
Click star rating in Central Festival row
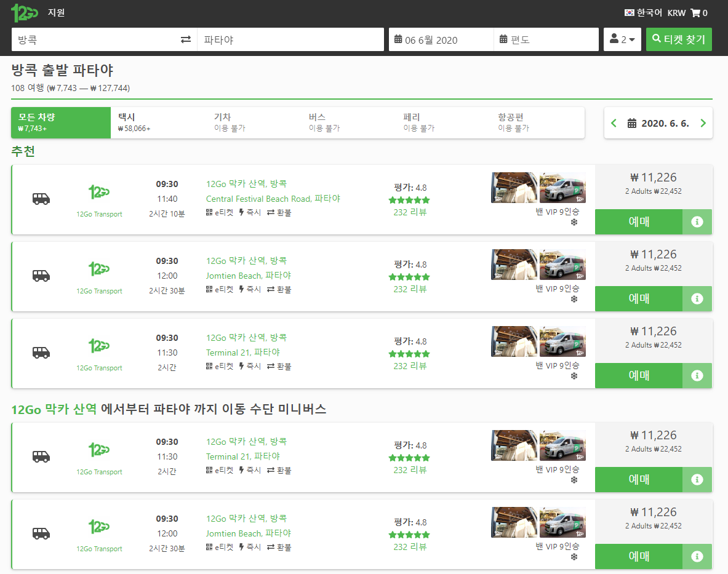[409, 201]
